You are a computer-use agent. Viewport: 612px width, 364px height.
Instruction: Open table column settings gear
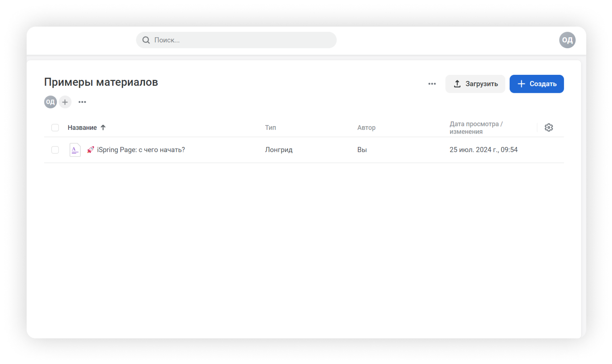[549, 127]
